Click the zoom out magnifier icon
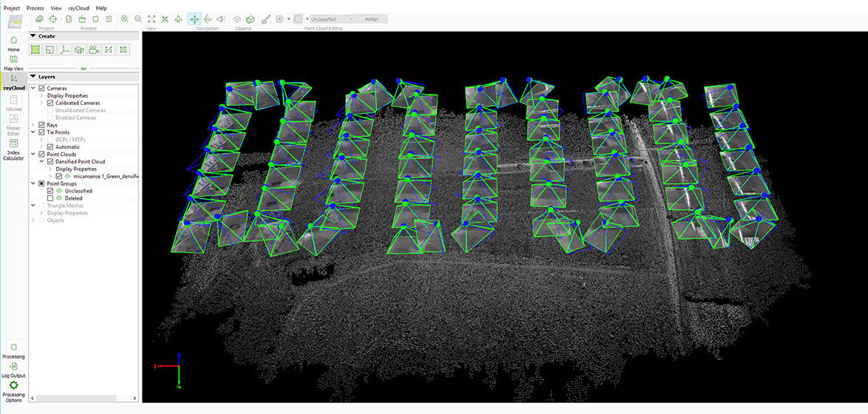868x414 pixels. pyautogui.click(x=137, y=18)
